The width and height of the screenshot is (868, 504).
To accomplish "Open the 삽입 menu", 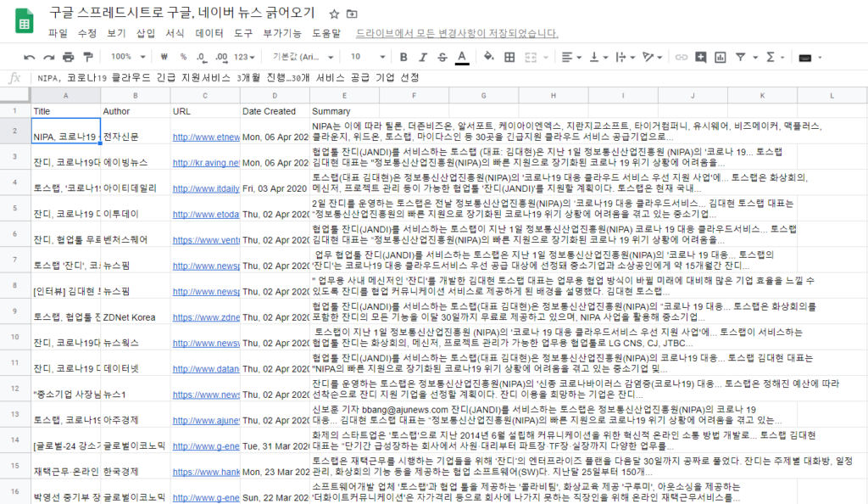I will (x=146, y=33).
